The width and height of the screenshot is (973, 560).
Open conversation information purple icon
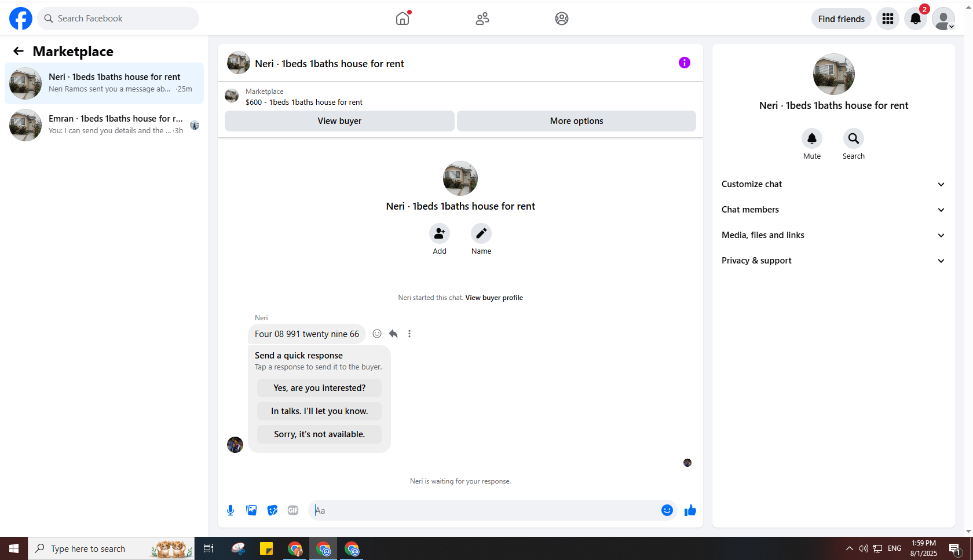[685, 63]
